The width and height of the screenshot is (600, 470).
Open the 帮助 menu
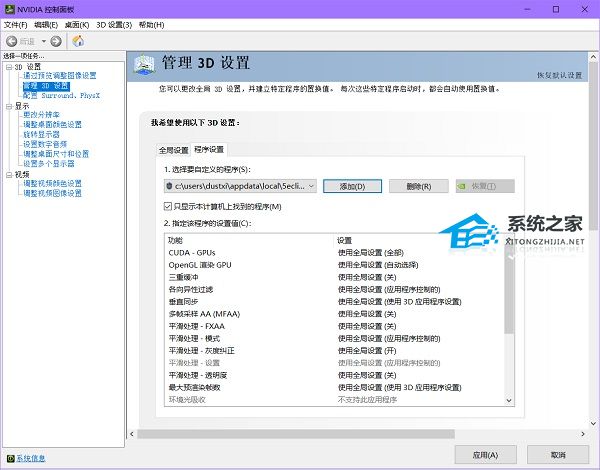[x=151, y=24]
